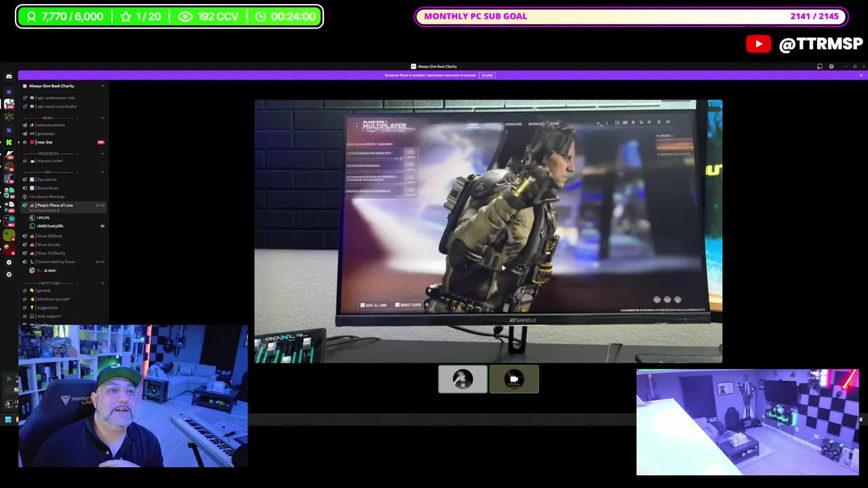Click the Monthly PC Sub Goal progress bar

(631, 16)
